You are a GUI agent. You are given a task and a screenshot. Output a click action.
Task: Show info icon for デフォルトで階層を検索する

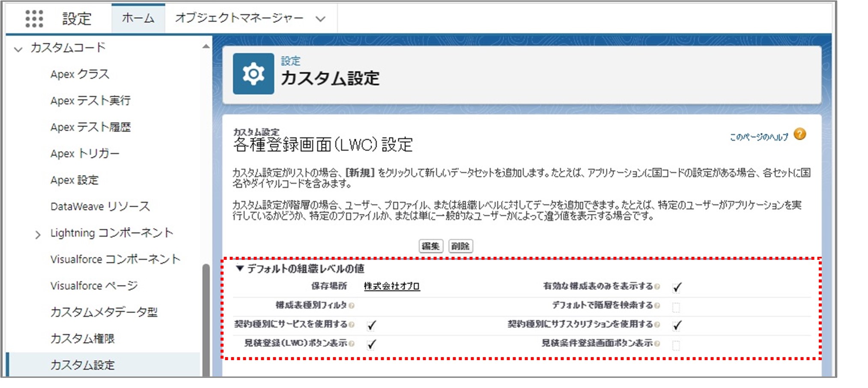click(x=657, y=306)
